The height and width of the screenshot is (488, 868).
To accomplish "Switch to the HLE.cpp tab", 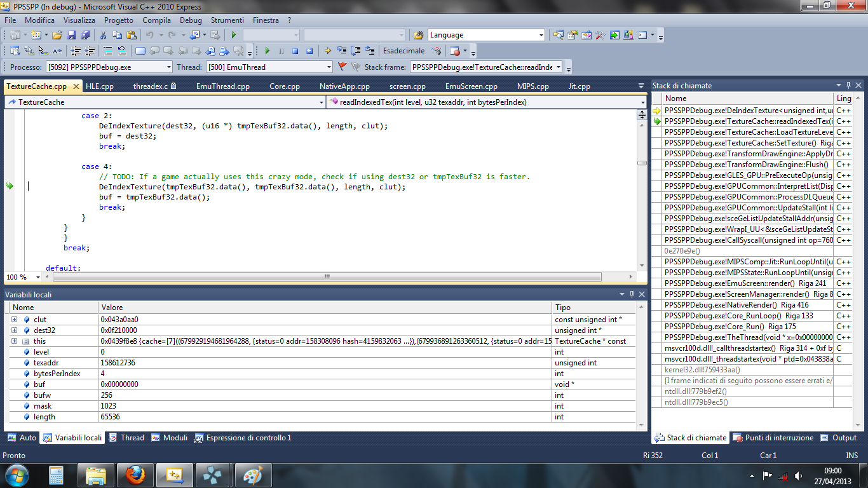I will (100, 86).
